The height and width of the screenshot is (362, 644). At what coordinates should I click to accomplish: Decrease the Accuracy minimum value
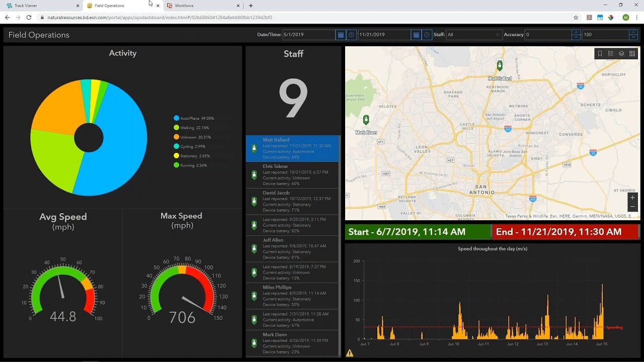click(576, 38)
